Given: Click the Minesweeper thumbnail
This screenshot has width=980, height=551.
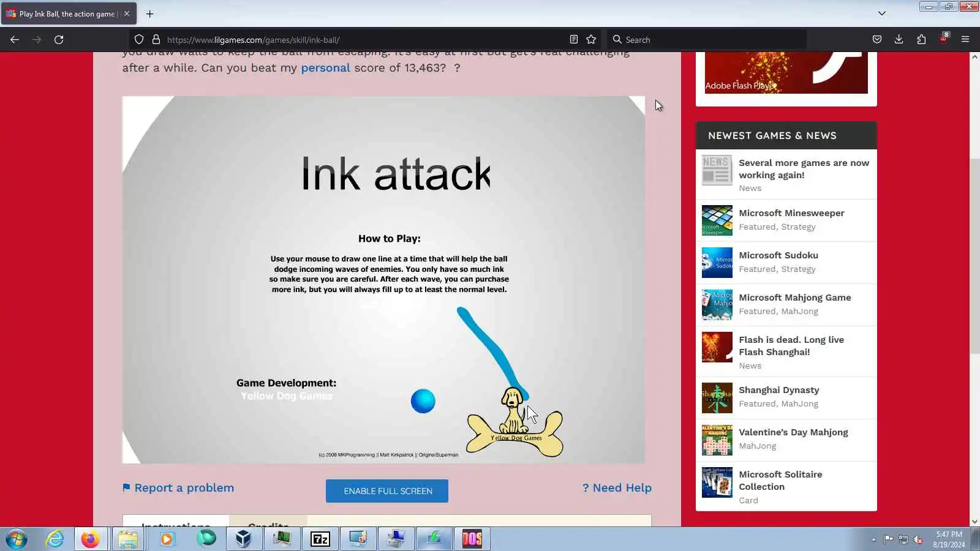Looking at the screenshot, I should pos(717,220).
